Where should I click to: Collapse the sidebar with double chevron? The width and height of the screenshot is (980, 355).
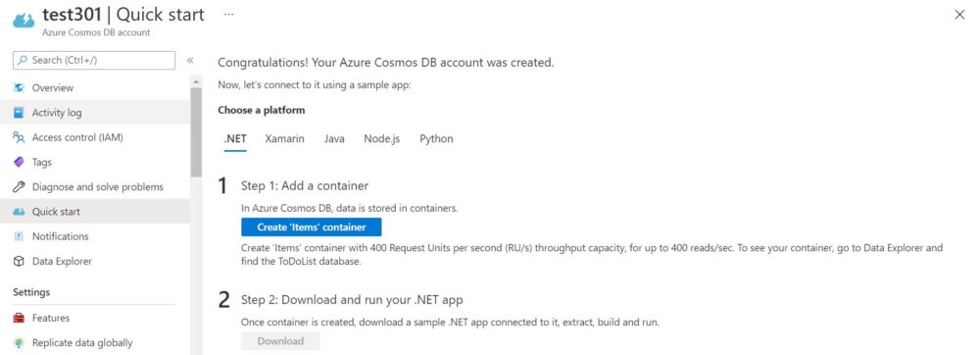click(x=190, y=61)
